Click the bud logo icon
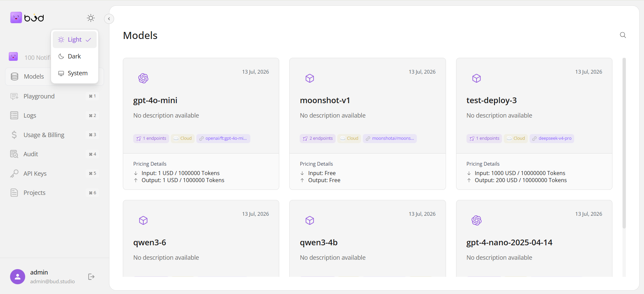644x294 pixels. [x=16, y=18]
